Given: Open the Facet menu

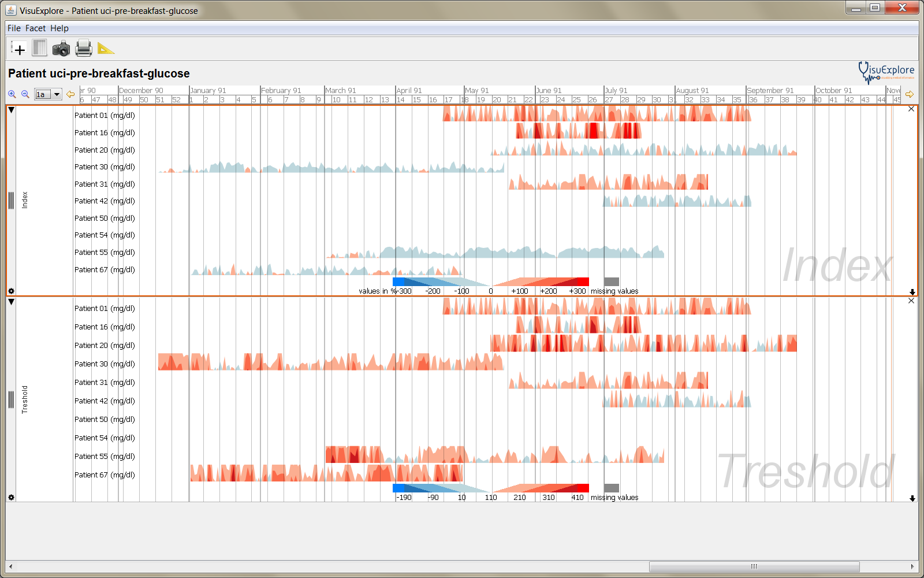Looking at the screenshot, I should tap(35, 28).
